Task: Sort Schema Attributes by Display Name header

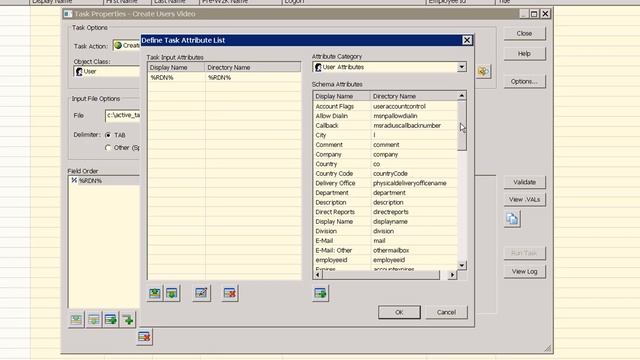Action: tap(342, 96)
